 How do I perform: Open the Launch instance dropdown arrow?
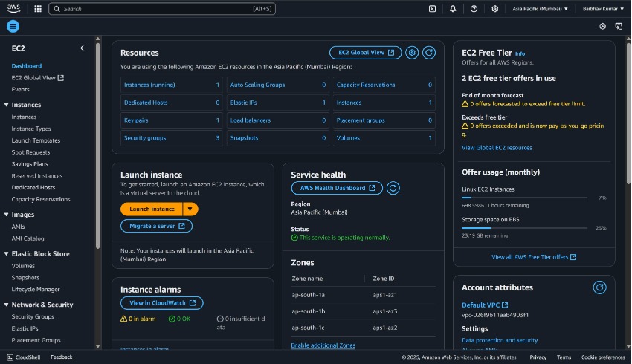(190, 209)
